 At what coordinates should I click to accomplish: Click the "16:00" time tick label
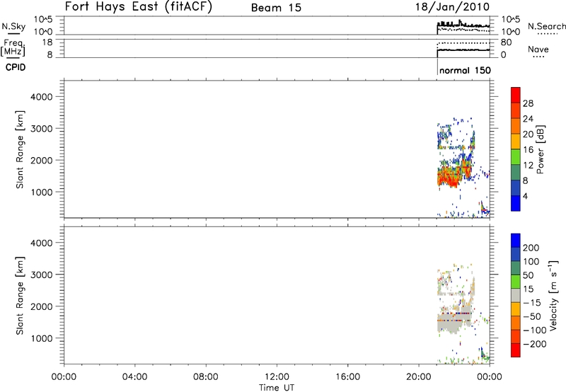347,377
